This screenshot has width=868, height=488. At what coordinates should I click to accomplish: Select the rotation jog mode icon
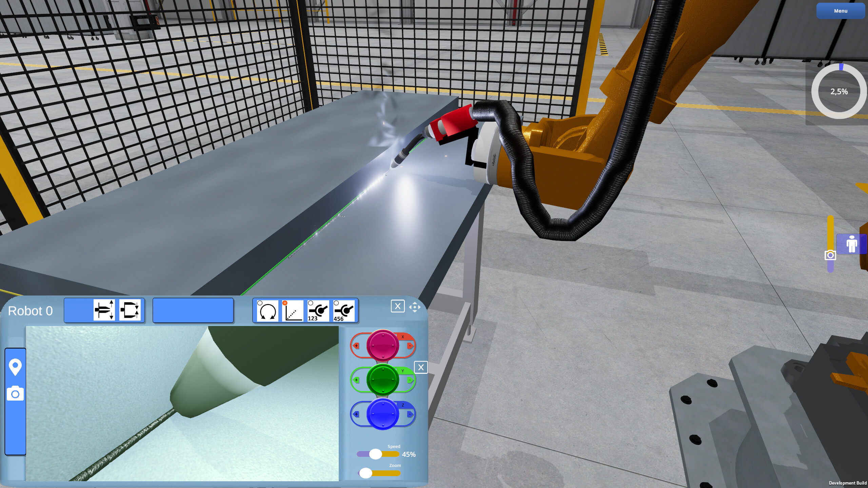(268, 310)
